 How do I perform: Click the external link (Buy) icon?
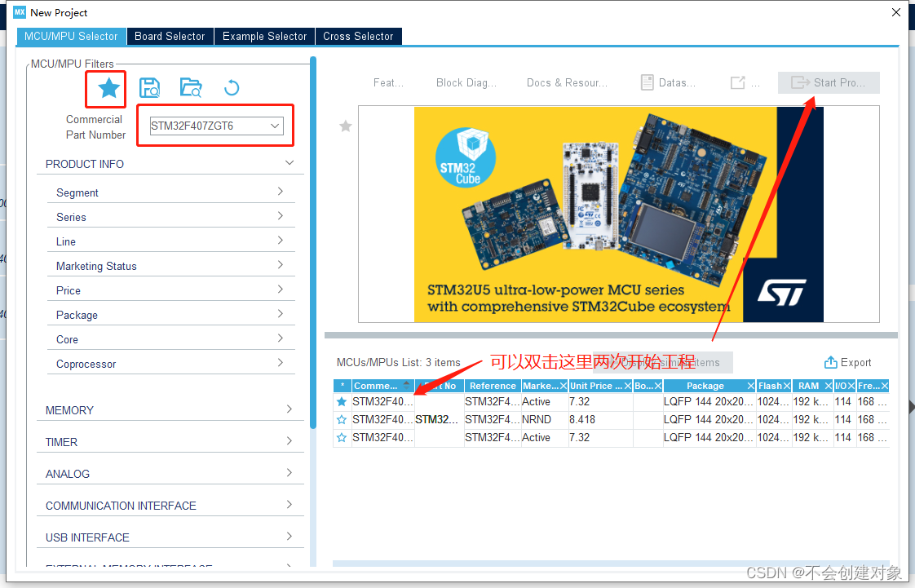737,83
